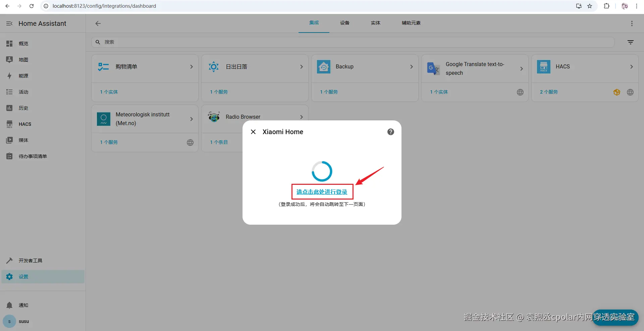Image resolution: width=644 pixels, height=331 pixels.
Task: Switch to the 集成 integrations tab
Action: pyautogui.click(x=314, y=23)
